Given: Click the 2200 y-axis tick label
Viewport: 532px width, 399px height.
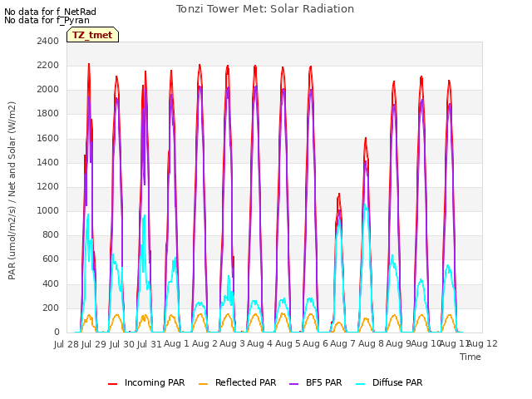Looking at the screenshot, I should (48, 65).
